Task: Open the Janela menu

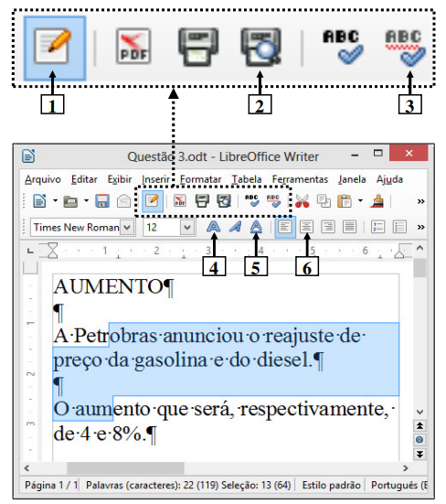Action: 352,179
